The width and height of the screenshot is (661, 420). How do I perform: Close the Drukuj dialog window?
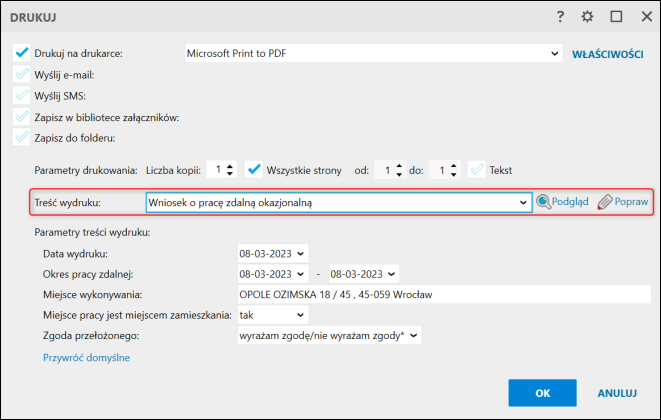(642, 16)
